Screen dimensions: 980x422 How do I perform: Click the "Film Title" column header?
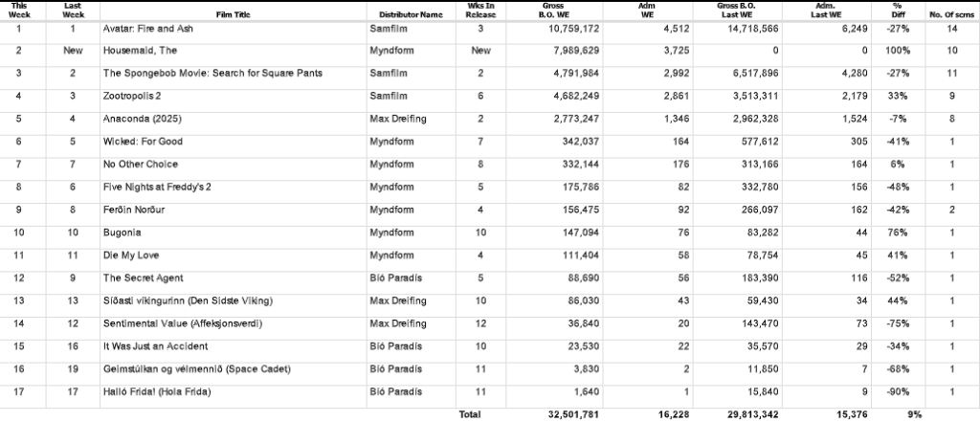tap(234, 15)
